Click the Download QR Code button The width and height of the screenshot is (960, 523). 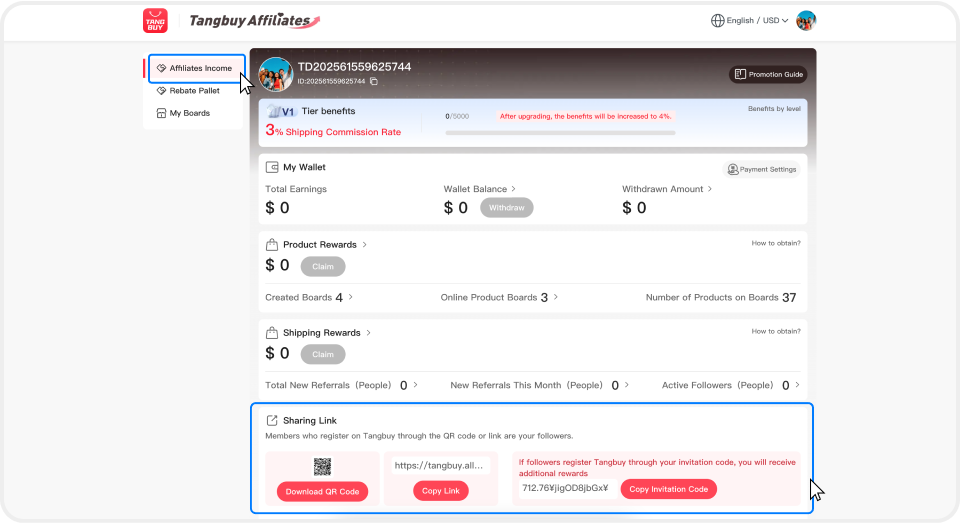[x=322, y=491]
